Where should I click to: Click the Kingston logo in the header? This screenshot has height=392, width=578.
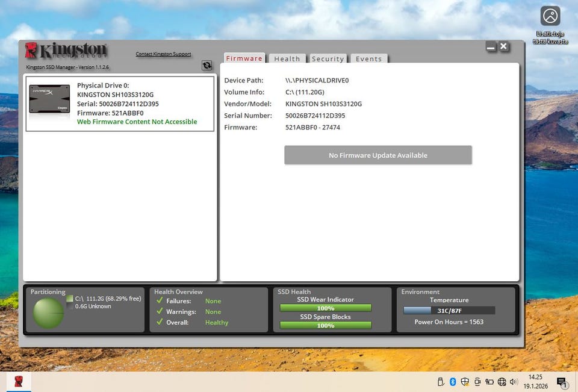pos(66,51)
